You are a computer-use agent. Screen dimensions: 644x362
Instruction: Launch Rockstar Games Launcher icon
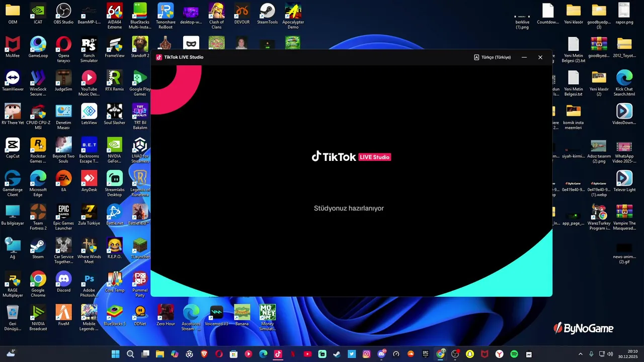[38, 151]
